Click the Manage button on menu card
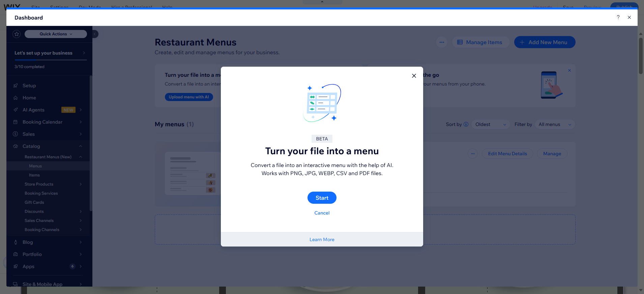 pyautogui.click(x=552, y=154)
